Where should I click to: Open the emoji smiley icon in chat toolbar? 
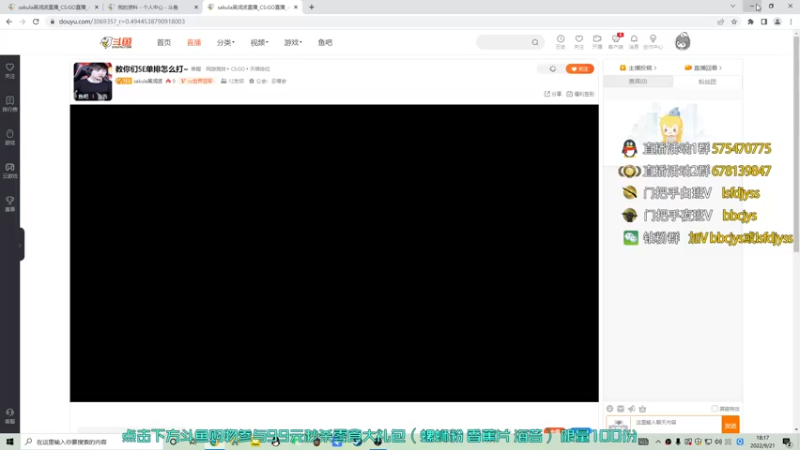coord(610,409)
